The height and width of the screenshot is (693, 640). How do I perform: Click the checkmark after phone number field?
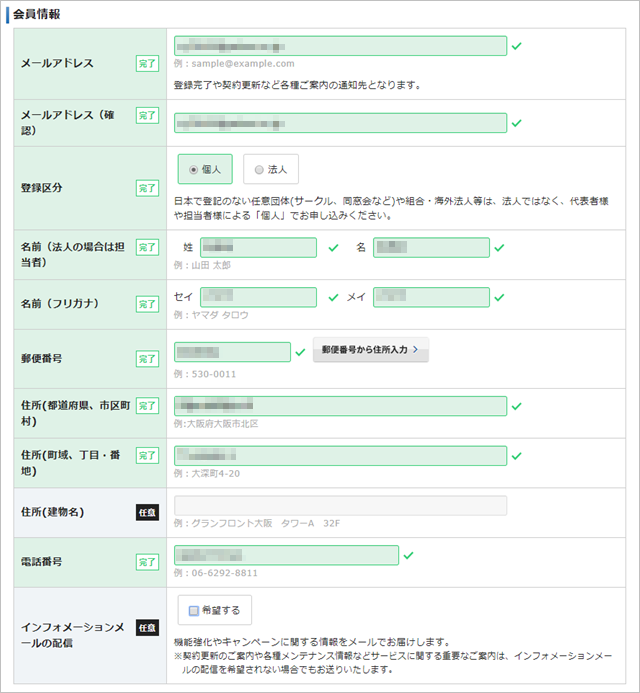408,555
